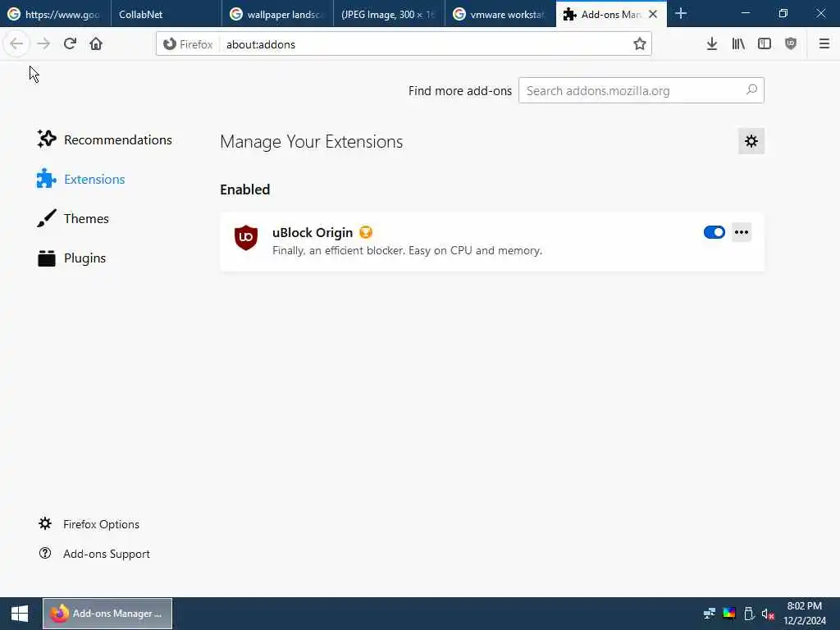The height and width of the screenshot is (630, 840).
Task: Open the Windows Start menu
Action: 20,614
